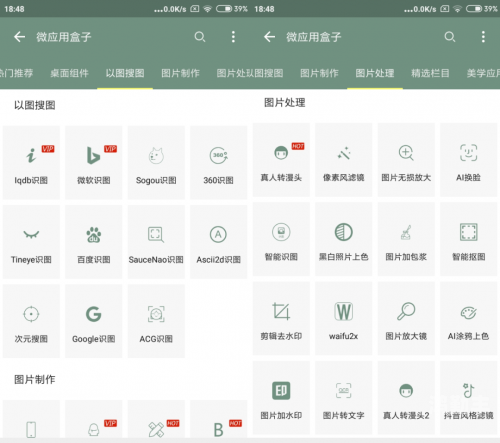500x443 pixels.
Task: Open AI涂鸦上色 palette tool
Action: 469,318
